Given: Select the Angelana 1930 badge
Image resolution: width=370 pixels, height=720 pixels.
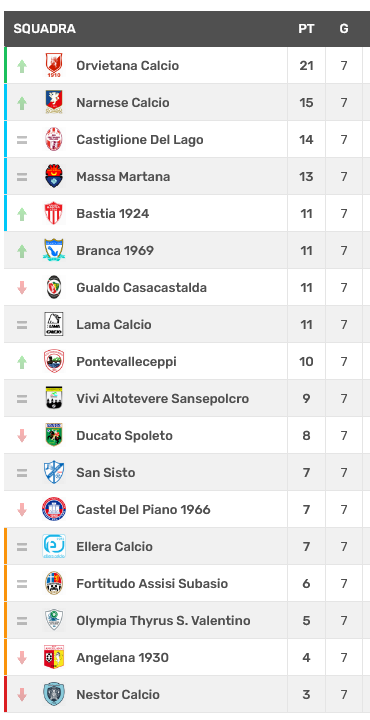Looking at the screenshot, I should point(54,657).
